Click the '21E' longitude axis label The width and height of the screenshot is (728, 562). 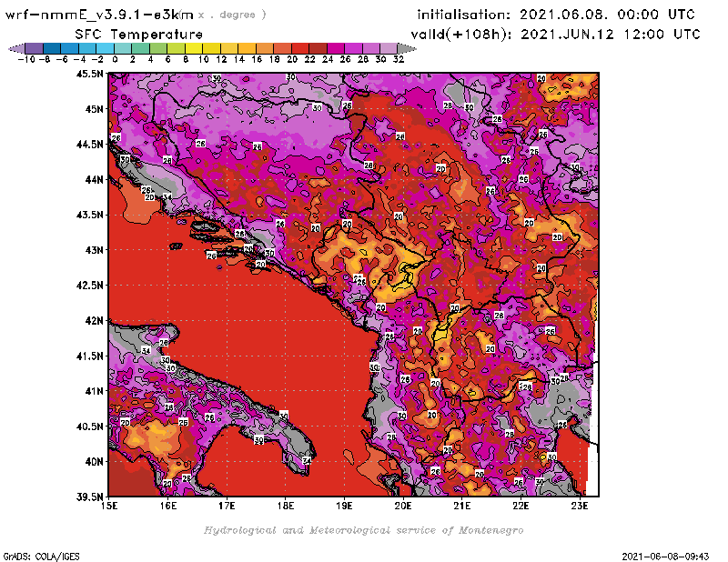click(462, 506)
